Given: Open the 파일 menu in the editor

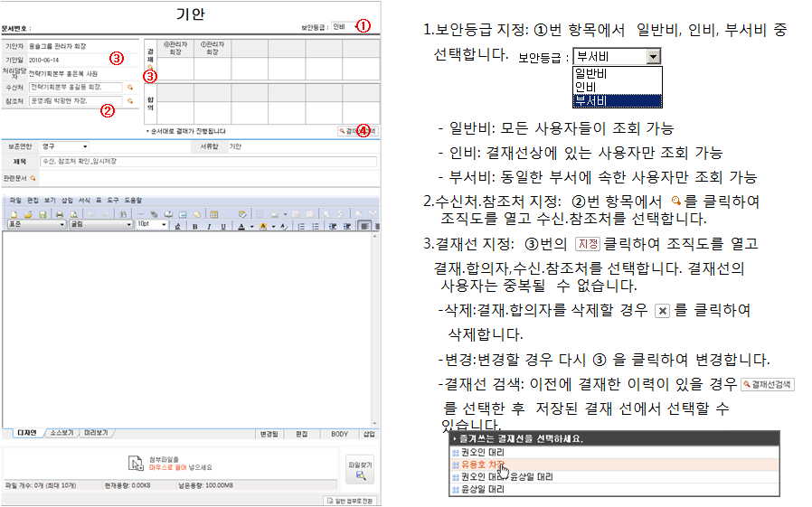Looking at the screenshot, I should [14, 199].
